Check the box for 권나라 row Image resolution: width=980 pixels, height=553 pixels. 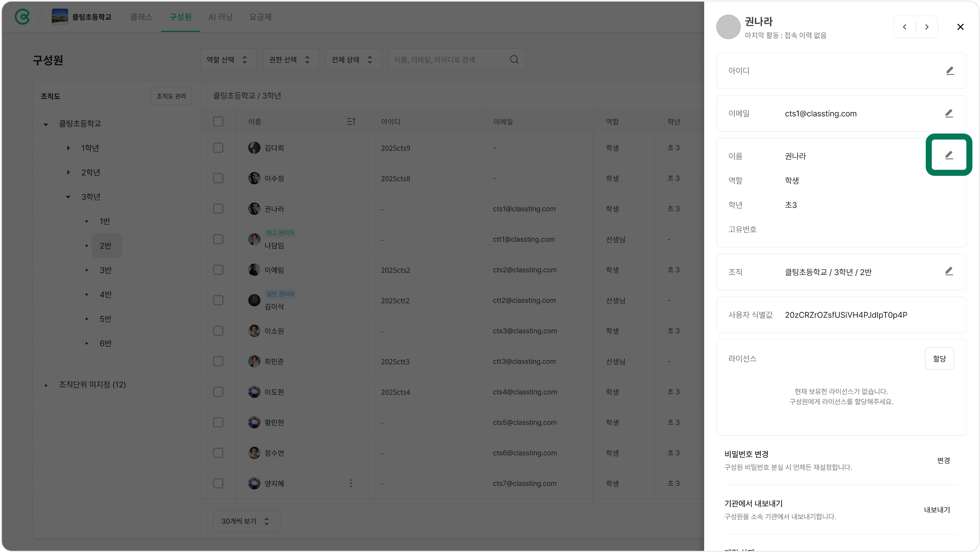tap(218, 209)
